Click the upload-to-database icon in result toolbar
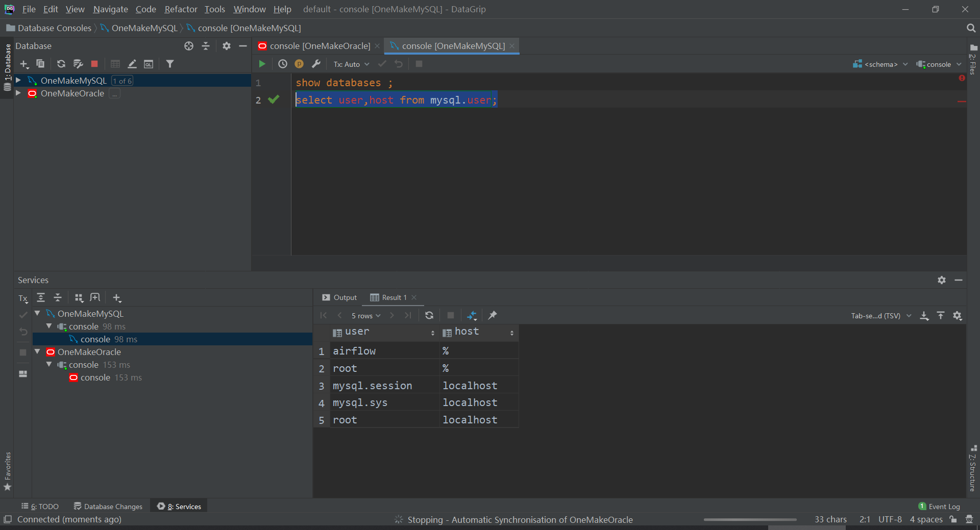Viewport: 980px width, 530px height. pyautogui.click(x=941, y=316)
